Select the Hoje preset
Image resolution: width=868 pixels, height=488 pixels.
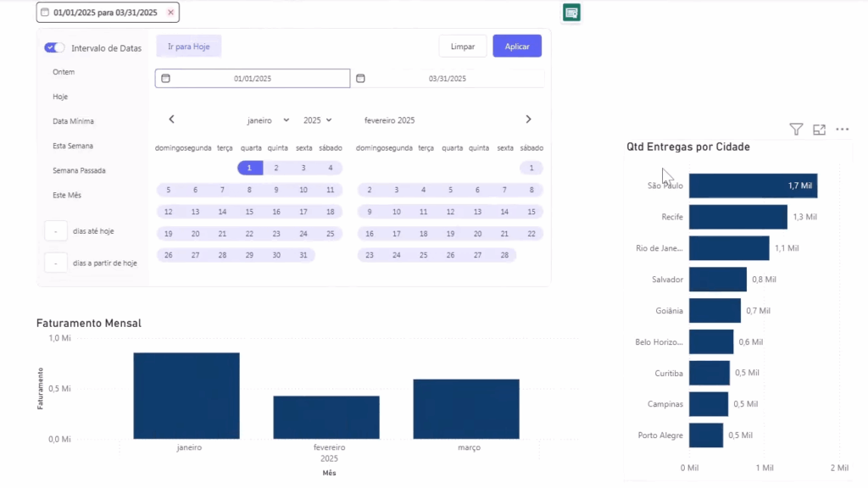(x=60, y=97)
